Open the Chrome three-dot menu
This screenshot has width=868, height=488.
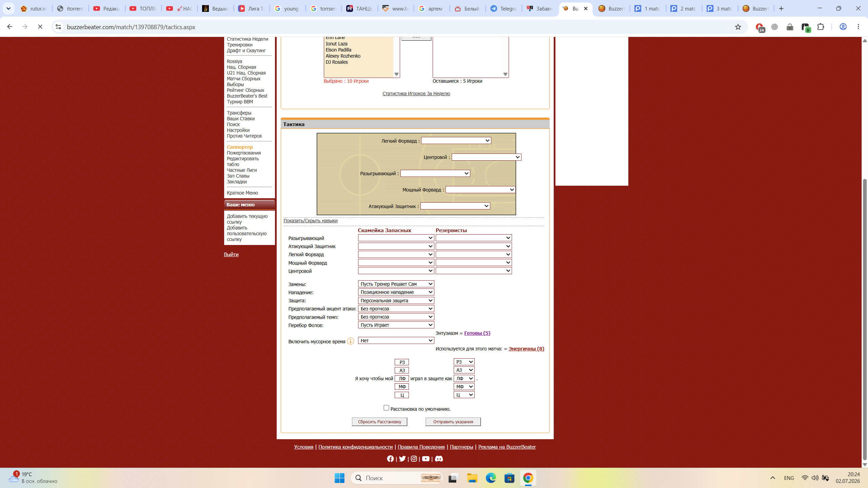(x=859, y=27)
